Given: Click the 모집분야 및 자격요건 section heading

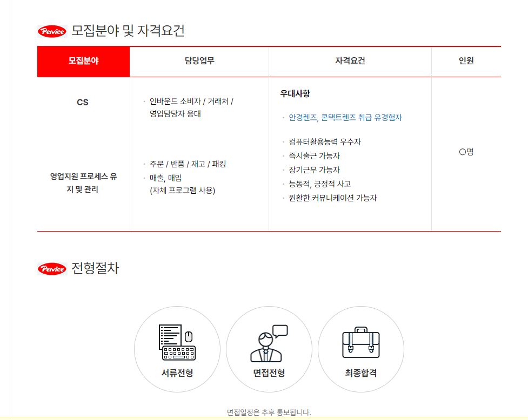Looking at the screenshot, I should click(128, 31).
